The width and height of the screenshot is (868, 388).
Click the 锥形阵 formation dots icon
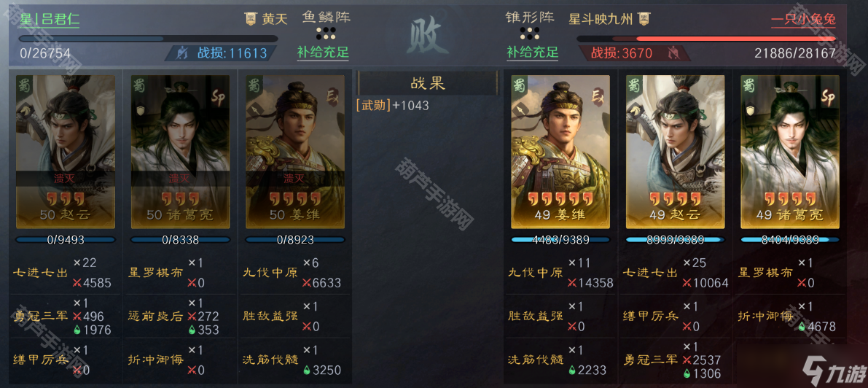click(x=530, y=33)
